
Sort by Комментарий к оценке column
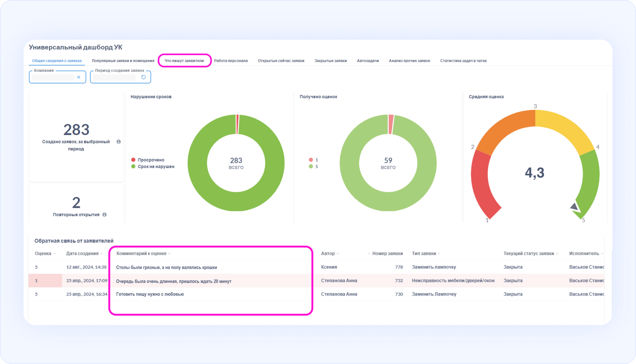(x=169, y=254)
